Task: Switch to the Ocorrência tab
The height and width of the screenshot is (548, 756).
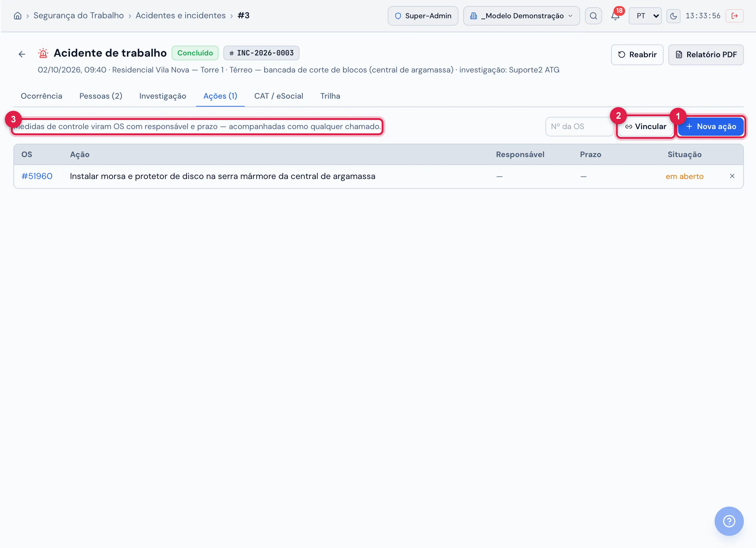Action: pos(41,96)
